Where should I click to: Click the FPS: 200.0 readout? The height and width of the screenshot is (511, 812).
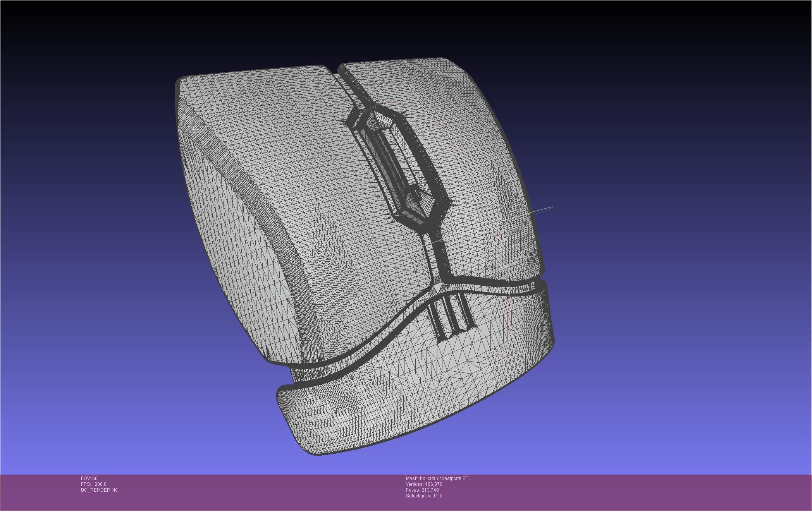[x=93, y=484]
